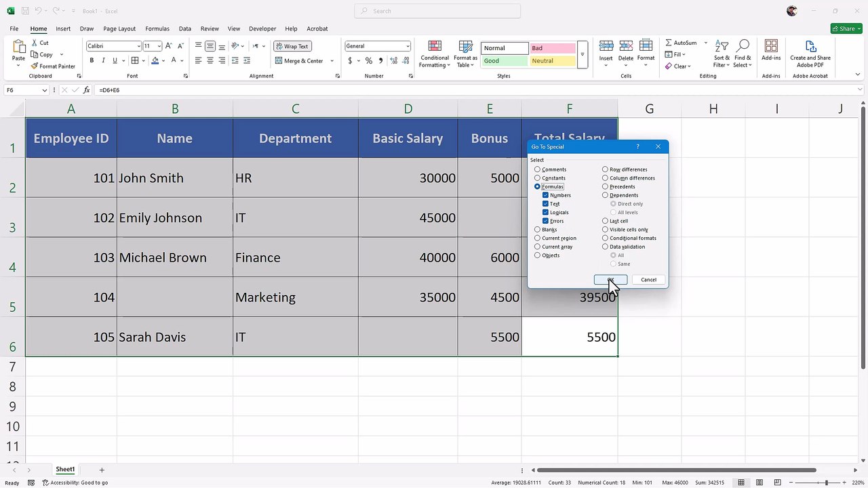This screenshot has height=488, width=868.
Task: Uncheck the Numbers checkbox
Action: pos(545,195)
